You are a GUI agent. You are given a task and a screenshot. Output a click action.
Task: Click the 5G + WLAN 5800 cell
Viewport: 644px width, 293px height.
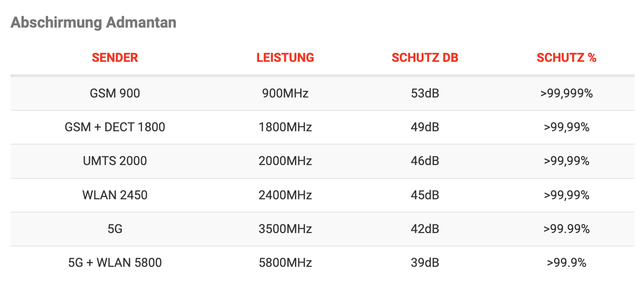tap(115, 263)
